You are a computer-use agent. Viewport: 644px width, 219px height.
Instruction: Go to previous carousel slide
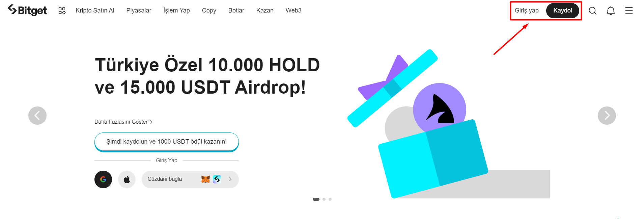[x=37, y=116]
